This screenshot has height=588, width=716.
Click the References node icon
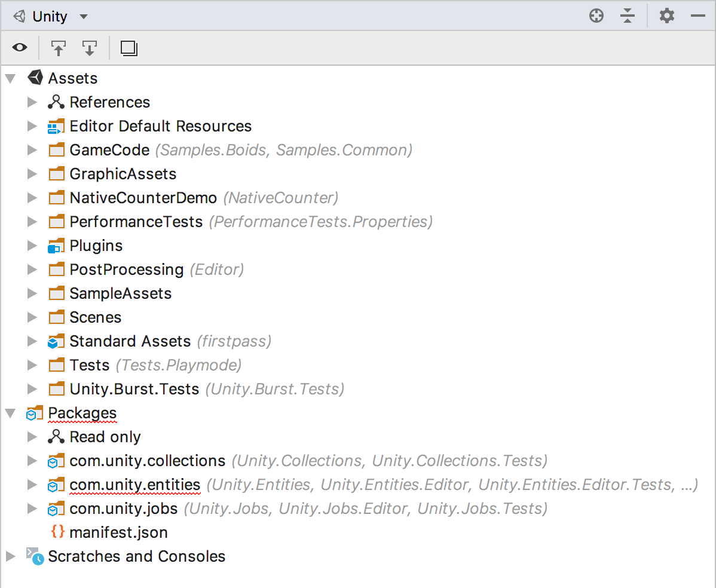pos(56,102)
